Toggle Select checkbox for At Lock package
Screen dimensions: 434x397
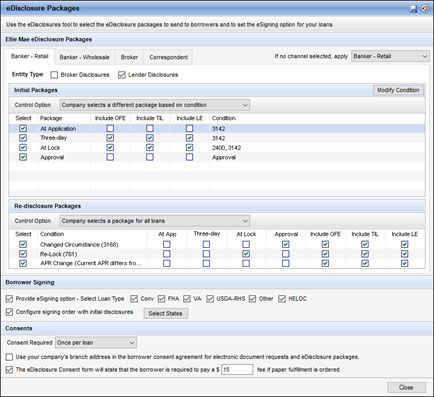(x=23, y=147)
